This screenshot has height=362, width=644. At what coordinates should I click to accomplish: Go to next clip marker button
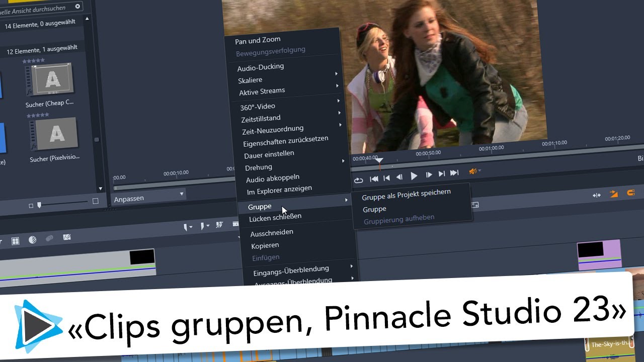442,174
